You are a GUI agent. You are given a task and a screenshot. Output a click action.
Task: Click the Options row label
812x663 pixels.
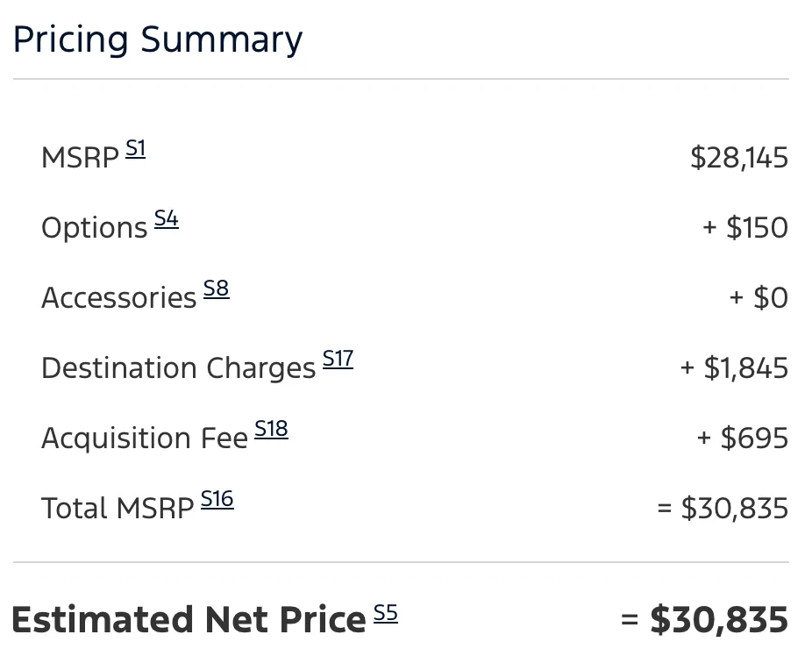(x=94, y=228)
